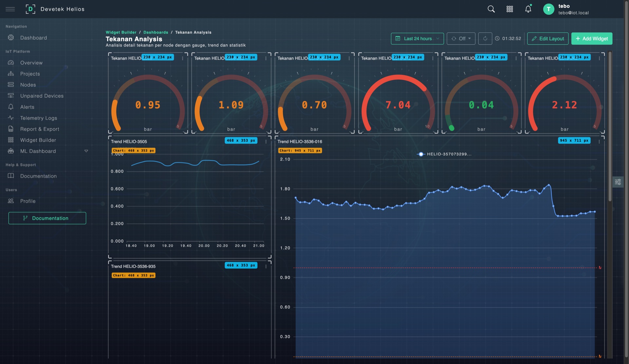The image size is (629, 364).
Task: Expand the ML Dashboard section chevron
Action: point(86,151)
